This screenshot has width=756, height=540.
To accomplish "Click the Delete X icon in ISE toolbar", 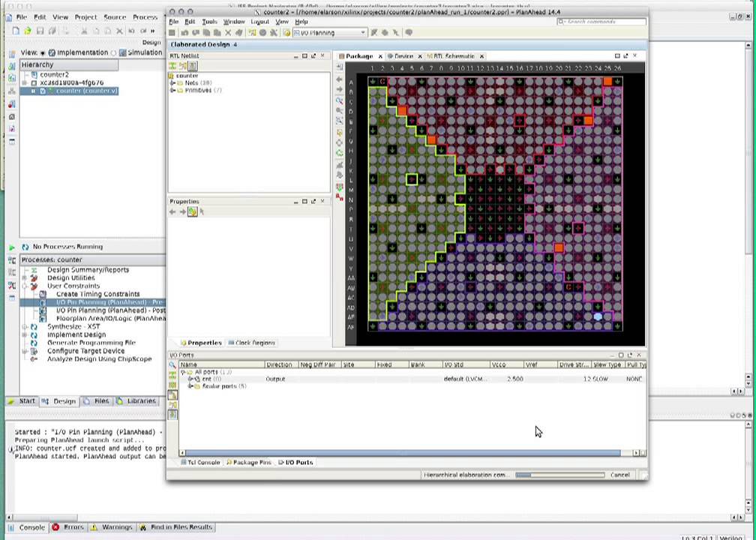I will (x=120, y=31).
